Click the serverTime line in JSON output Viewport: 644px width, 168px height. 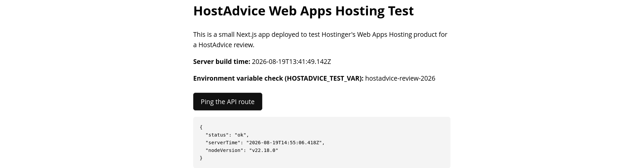pyautogui.click(x=265, y=143)
